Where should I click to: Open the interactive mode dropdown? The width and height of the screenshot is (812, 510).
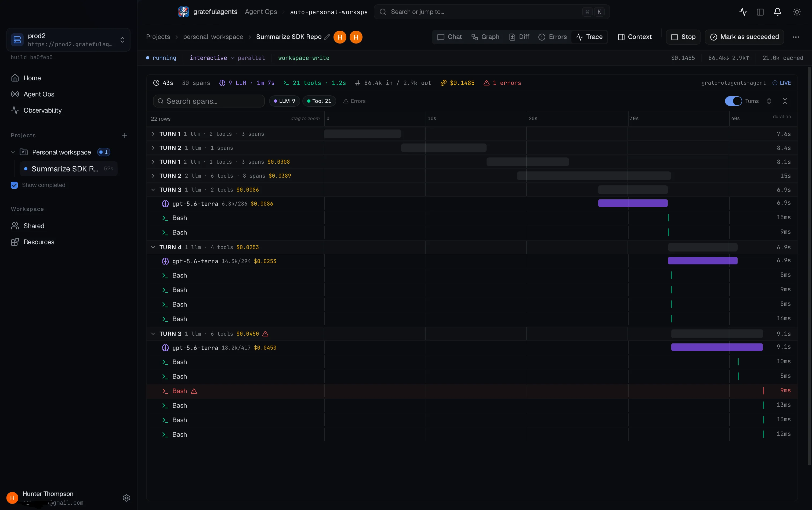[x=212, y=58]
